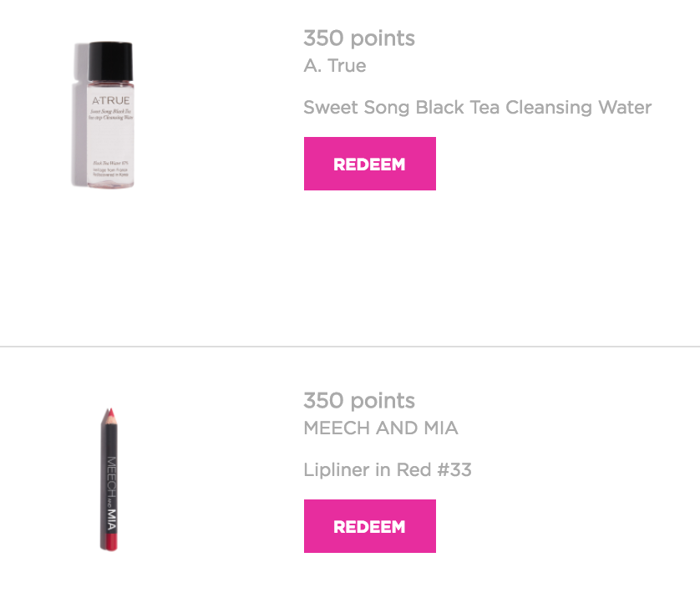
Task: Open the A. True brand name link
Action: [334, 66]
